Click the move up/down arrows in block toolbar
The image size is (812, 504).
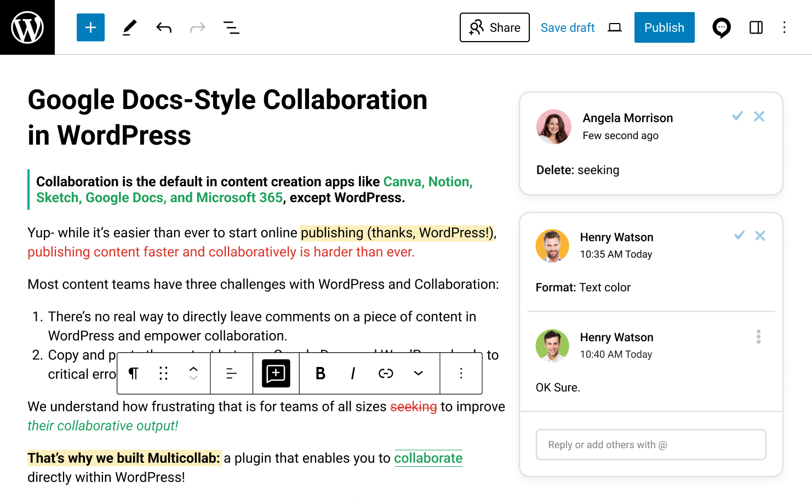pyautogui.click(x=193, y=374)
